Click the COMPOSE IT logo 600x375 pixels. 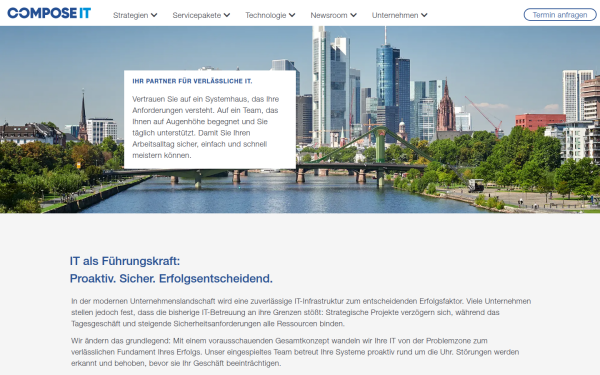point(49,13)
